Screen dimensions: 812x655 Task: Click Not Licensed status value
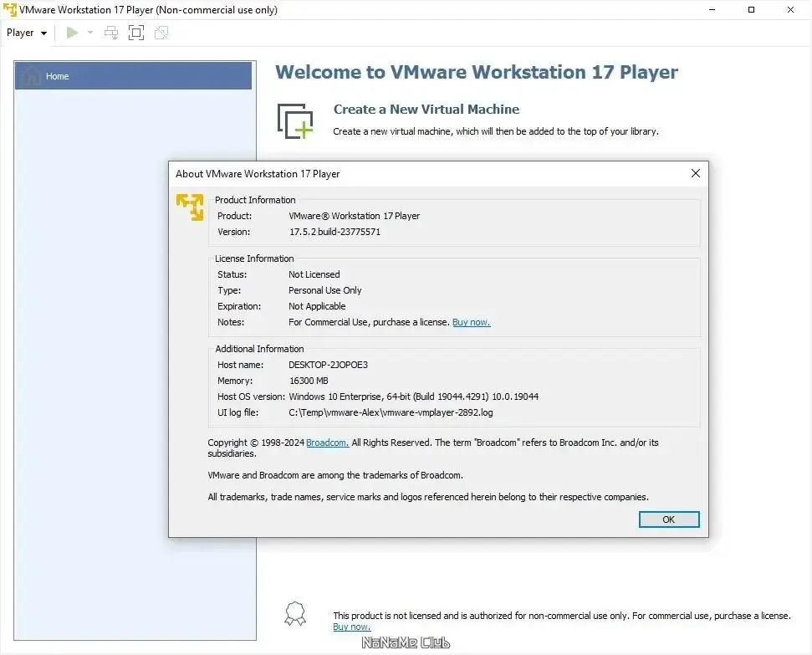click(x=314, y=274)
